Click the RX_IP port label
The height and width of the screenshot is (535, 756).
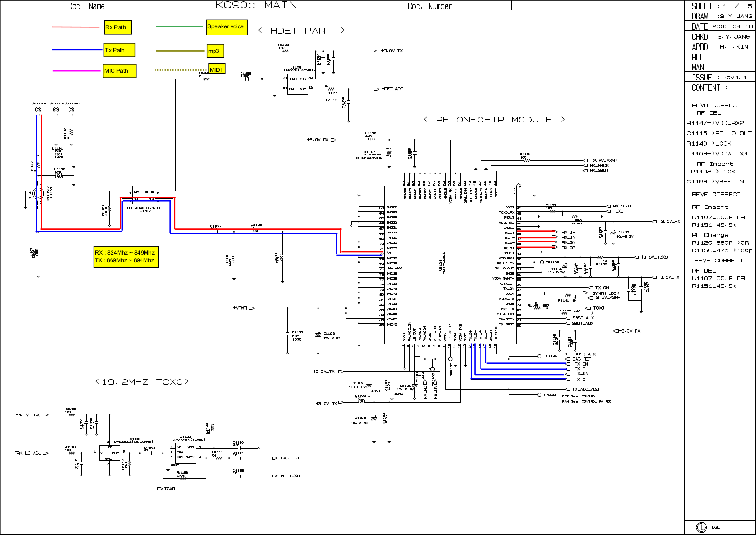pyautogui.click(x=568, y=233)
